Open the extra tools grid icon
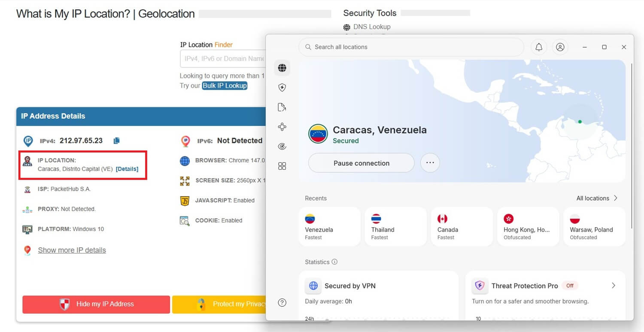 pyautogui.click(x=282, y=166)
